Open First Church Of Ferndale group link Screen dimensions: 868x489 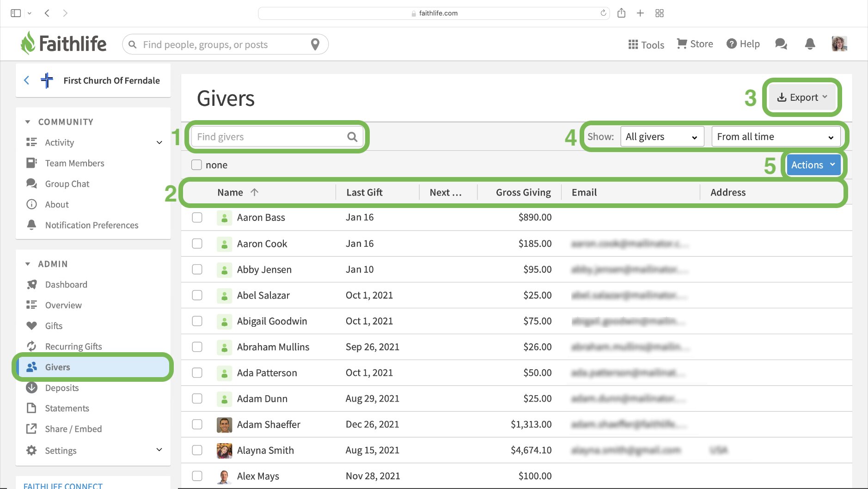coord(111,80)
